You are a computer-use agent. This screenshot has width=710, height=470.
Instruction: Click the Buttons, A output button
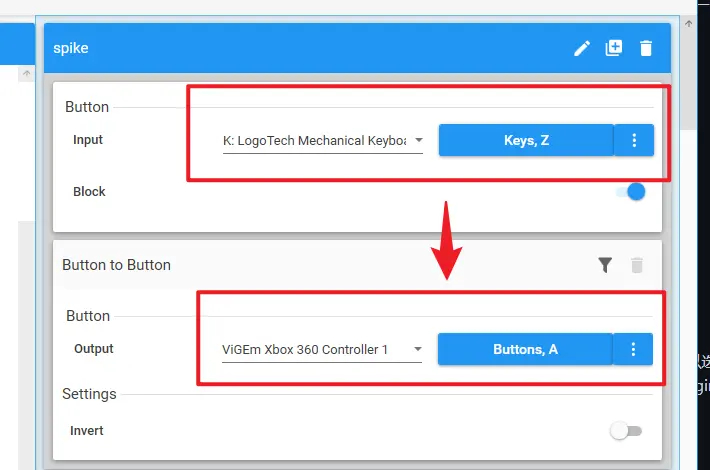coord(525,349)
